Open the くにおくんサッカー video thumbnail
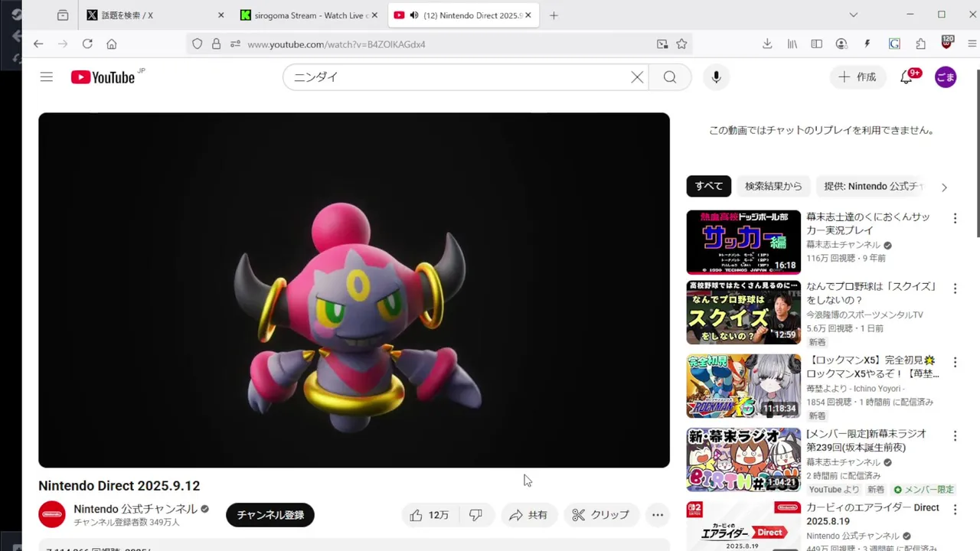Screen dimensions: 980x551 (x=743, y=243)
